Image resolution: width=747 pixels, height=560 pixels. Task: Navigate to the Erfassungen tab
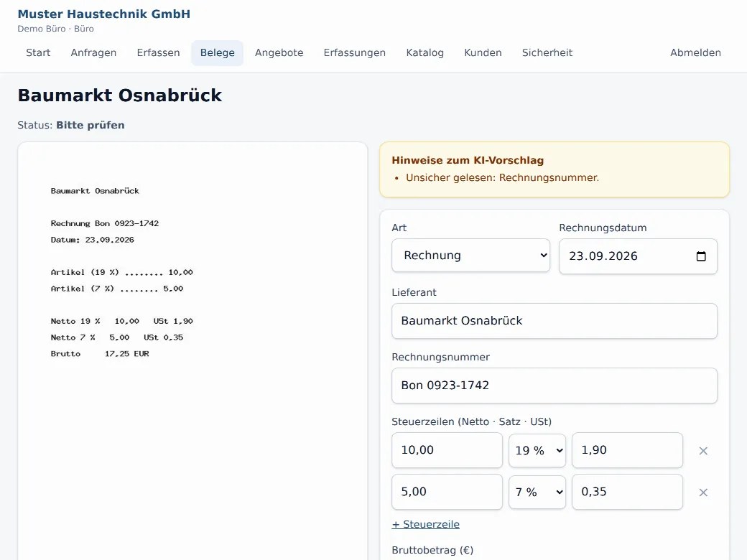click(x=354, y=53)
